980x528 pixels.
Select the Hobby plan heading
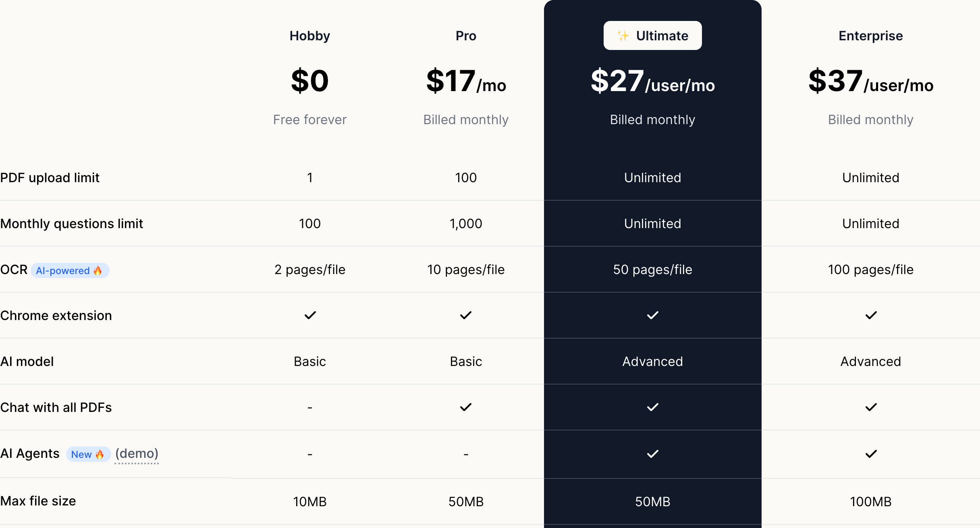[x=309, y=36]
